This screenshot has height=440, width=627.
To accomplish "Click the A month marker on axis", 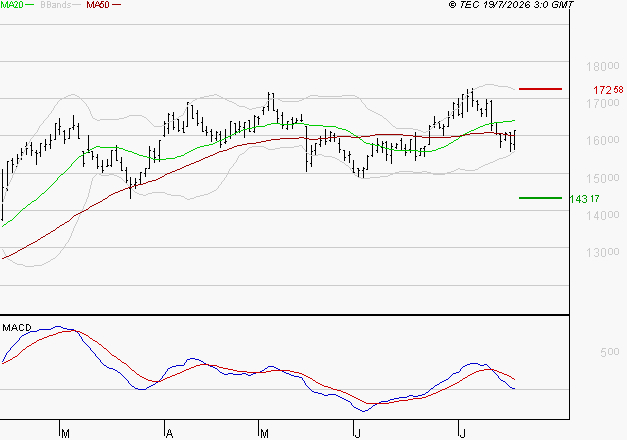I will [170, 434].
